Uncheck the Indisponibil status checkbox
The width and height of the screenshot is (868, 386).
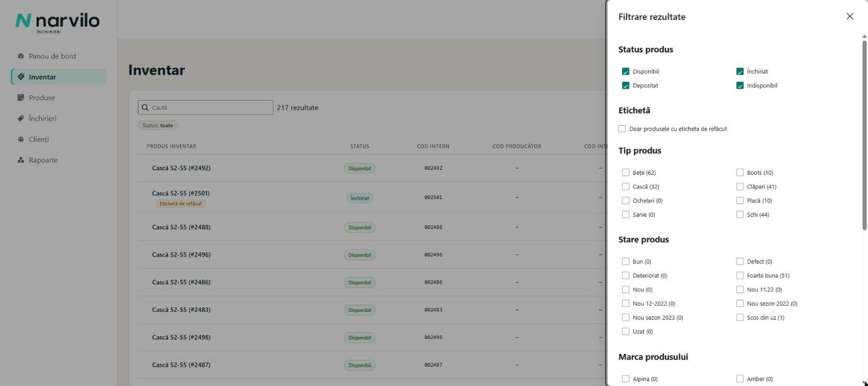[740, 86]
